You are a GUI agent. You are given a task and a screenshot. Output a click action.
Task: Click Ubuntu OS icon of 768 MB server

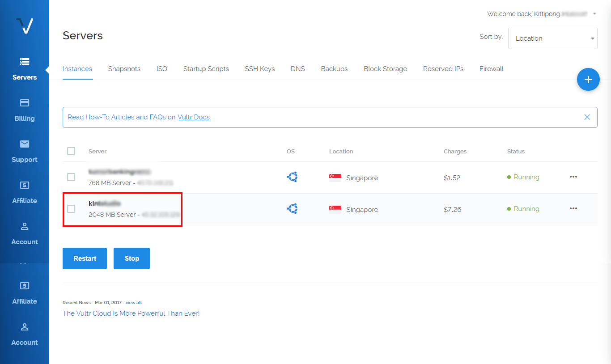click(x=292, y=177)
